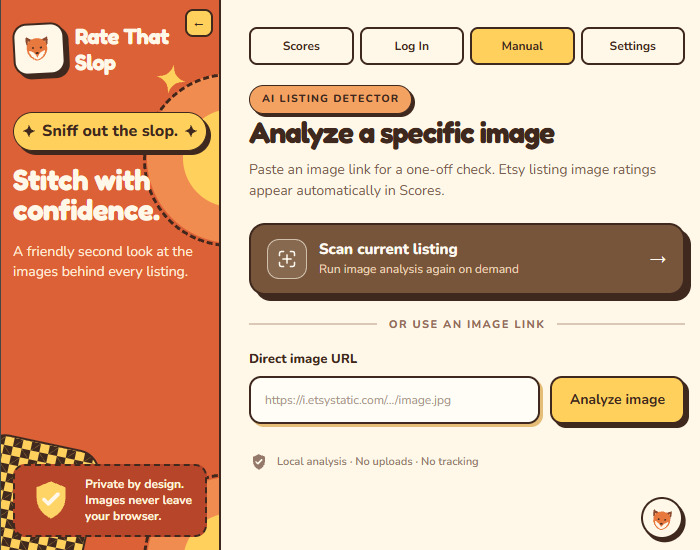The height and width of the screenshot is (550, 700).
Task: Click the Rate That Slop title
Action: coord(122,50)
